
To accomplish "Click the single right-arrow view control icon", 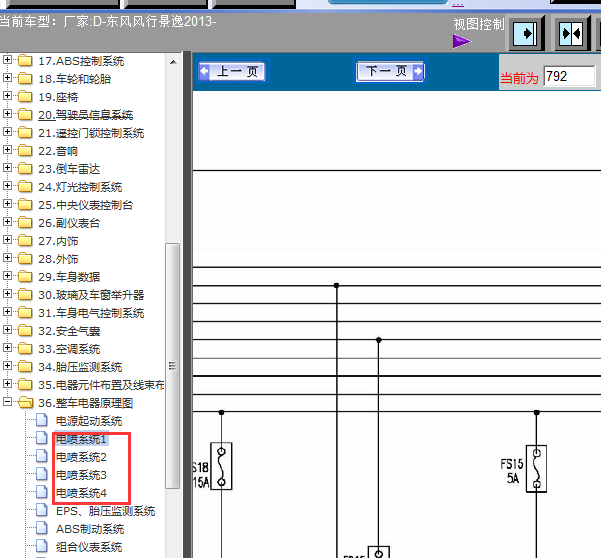I will coord(525,33).
